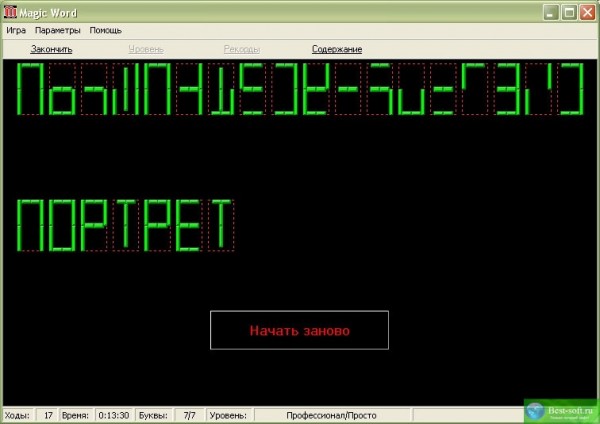The width and height of the screenshot is (600, 424).
Task: Click letter О in ПОРТРЕТ word
Action: [62, 225]
